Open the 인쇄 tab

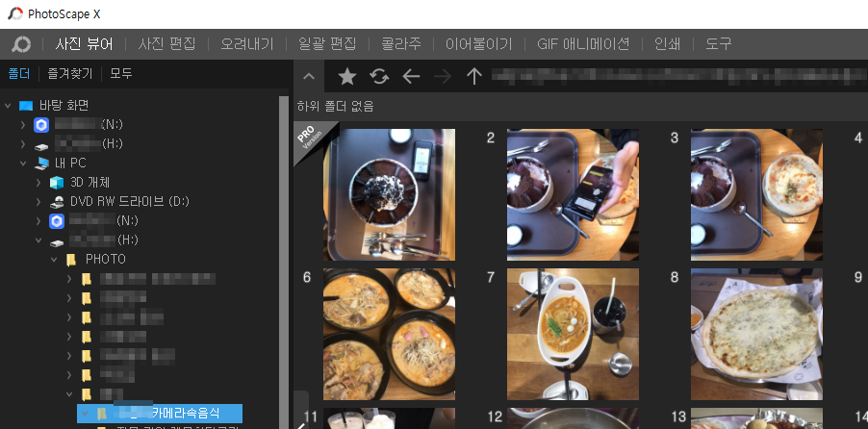point(667,44)
